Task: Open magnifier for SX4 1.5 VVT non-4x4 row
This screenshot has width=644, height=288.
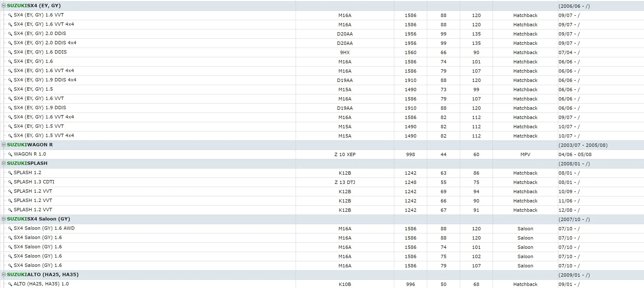Action: click(x=10, y=126)
